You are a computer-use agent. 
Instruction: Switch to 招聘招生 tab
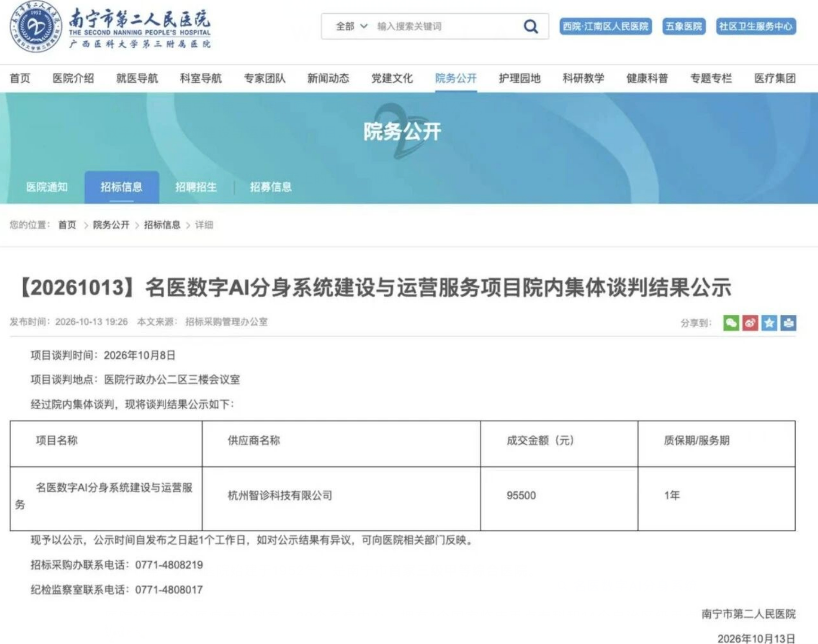(x=196, y=187)
